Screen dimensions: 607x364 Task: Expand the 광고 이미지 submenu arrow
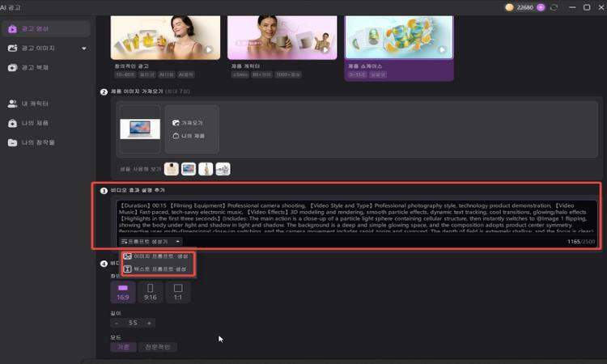tap(84, 49)
